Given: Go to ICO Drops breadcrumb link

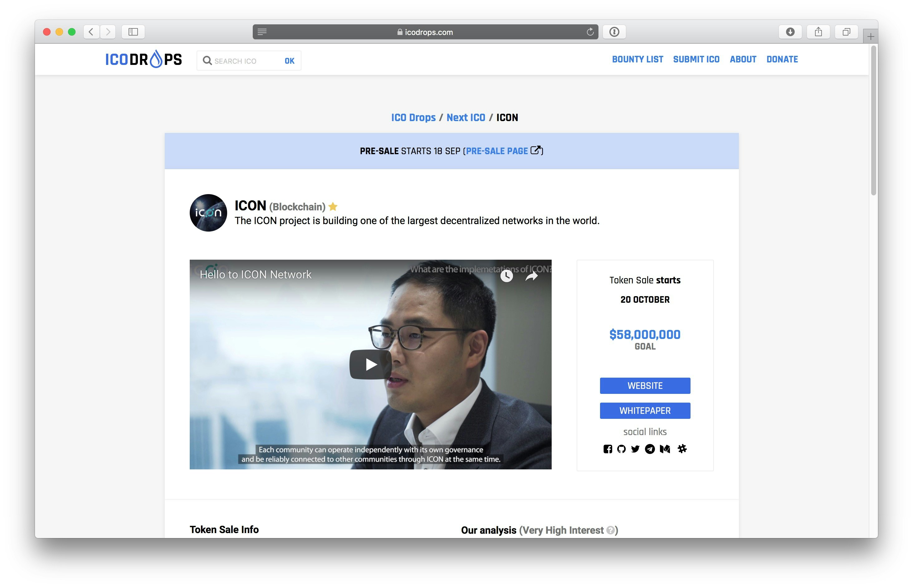Looking at the screenshot, I should (x=413, y=117).
